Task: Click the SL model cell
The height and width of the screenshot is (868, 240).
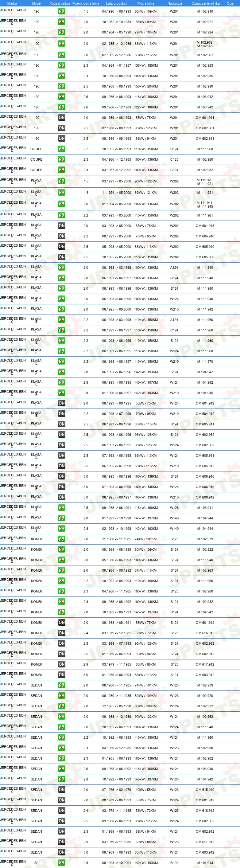Action: [36, 862]
